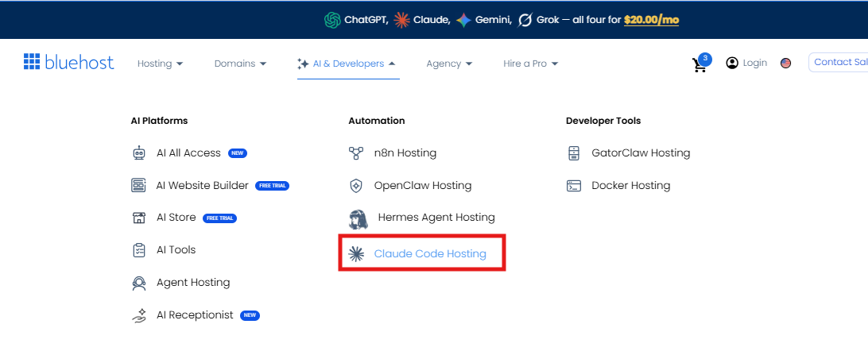868x355 pixels.
Task: Open OpenClaw Hosting link
Action: click(x=423, y=186)
